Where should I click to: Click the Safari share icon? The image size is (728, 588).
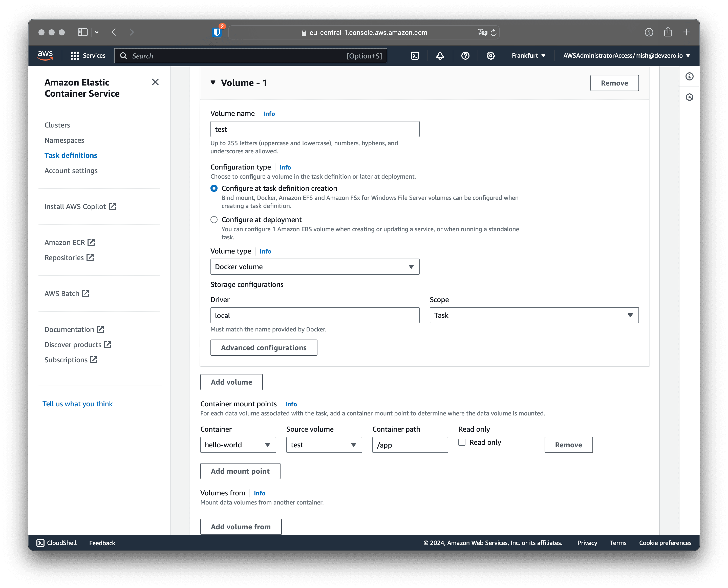click(668, 32)
